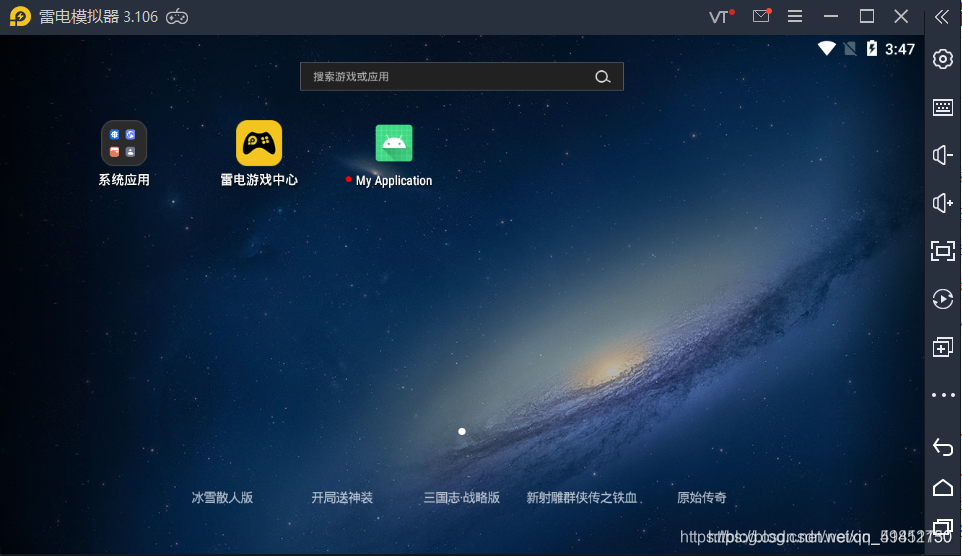The image size is (962, 556).
Task: Open multi-instance manager in sidebar
Action: 943,347
